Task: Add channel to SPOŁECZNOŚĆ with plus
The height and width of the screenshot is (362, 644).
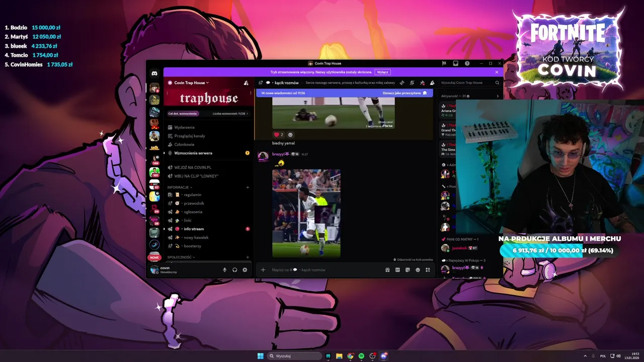Action: [248, 257]
